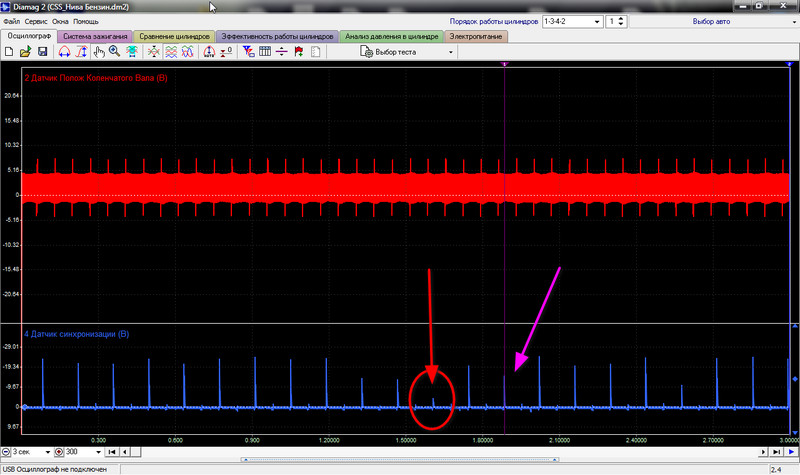Click status text 'USB Осциллограф не подключен'
The image size is (800, 475).
pyautogui.click(x=55, y=469)
